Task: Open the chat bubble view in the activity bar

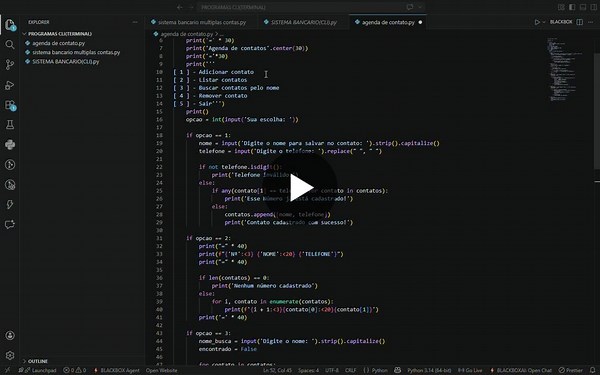Action: [10, 224]
